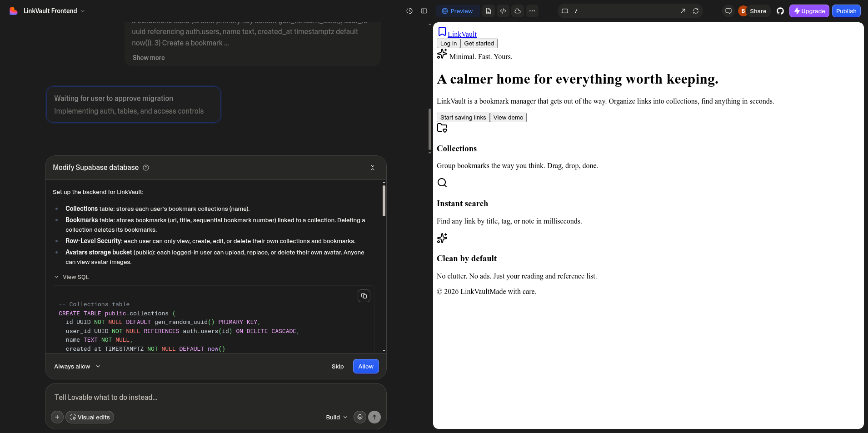Skip the database migration
Screen dimensions: 868x433
pyautogui.click(x=338, y=366)
